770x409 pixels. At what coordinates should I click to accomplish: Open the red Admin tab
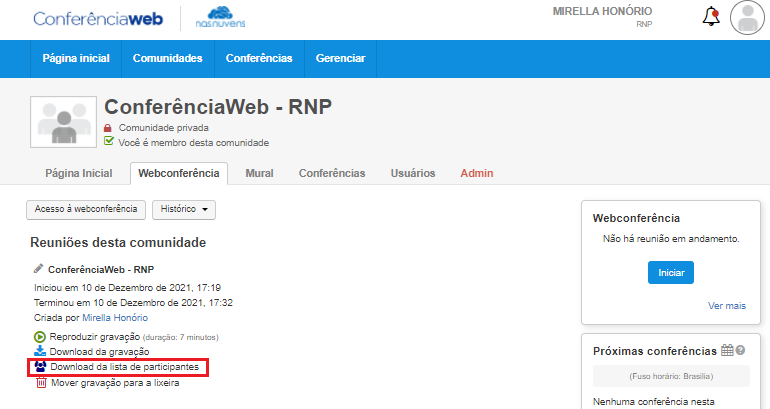(x=477, y=173)
